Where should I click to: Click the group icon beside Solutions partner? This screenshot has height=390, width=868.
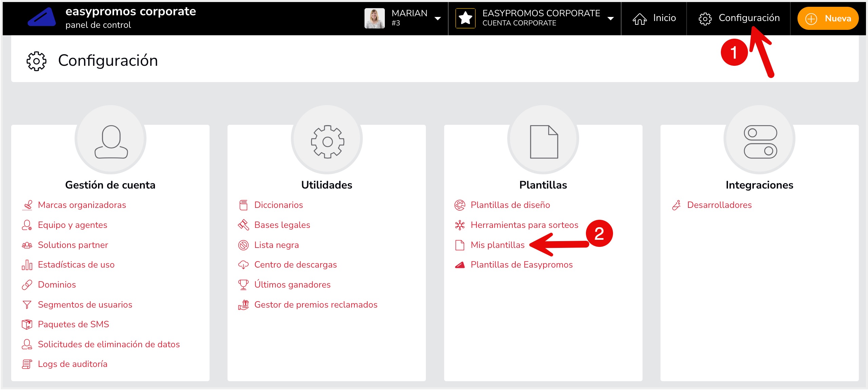point(27,245)
